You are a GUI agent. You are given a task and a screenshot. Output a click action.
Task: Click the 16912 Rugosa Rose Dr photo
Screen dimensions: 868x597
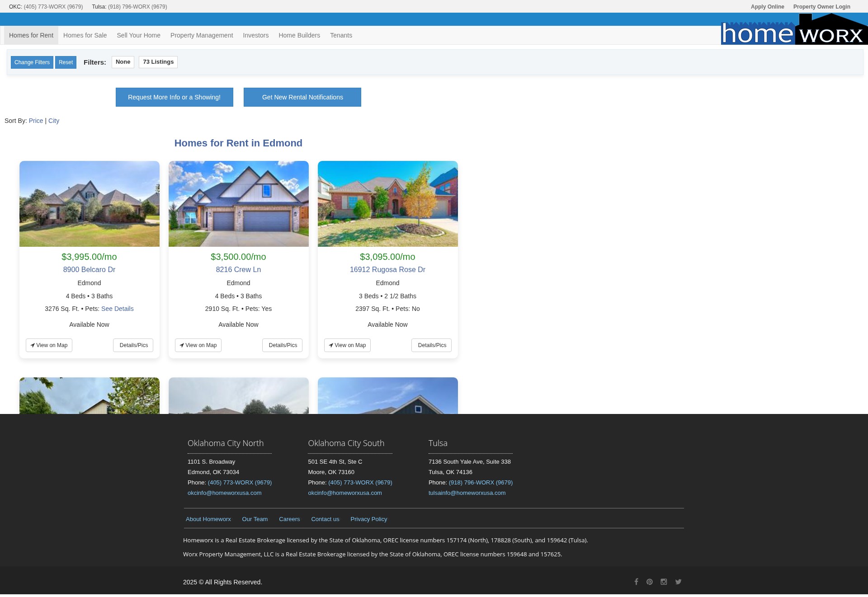click(388, 204)
